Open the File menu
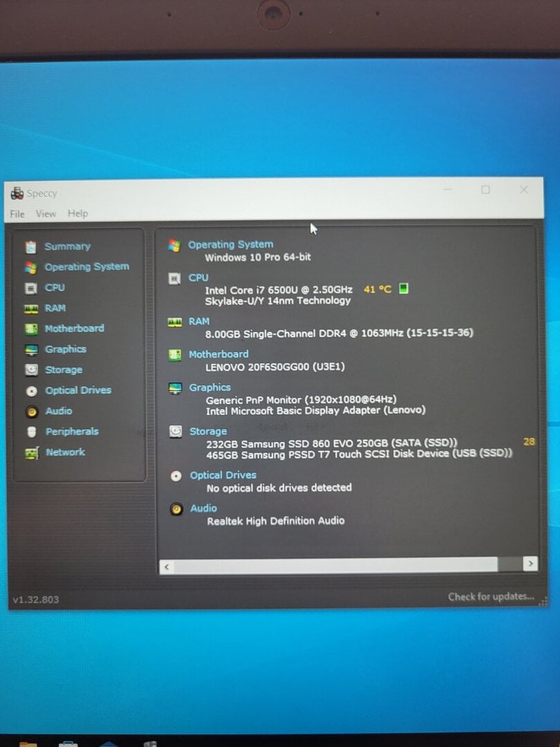 pyautogui.click(x=17, y=214)
